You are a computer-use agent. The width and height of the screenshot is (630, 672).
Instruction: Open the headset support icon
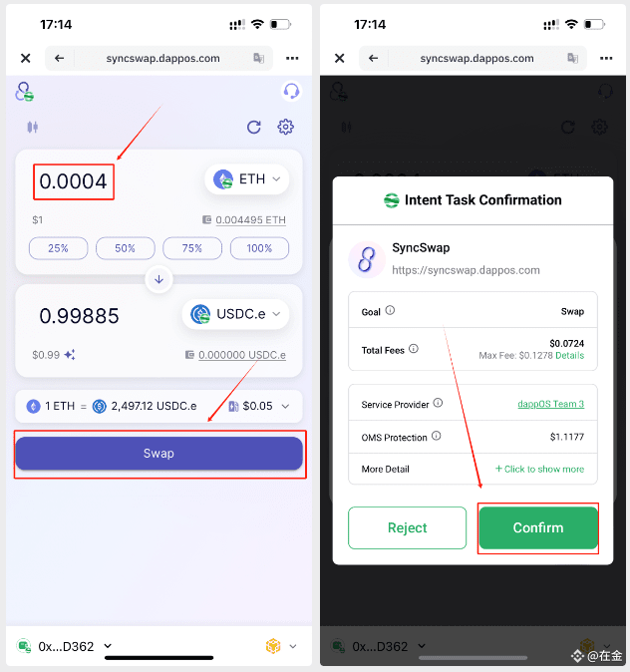click(x=291, y=91)
